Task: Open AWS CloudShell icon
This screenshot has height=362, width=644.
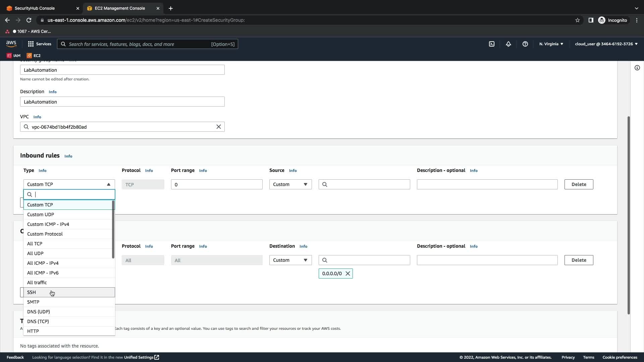Action: [x=491, y=44]
